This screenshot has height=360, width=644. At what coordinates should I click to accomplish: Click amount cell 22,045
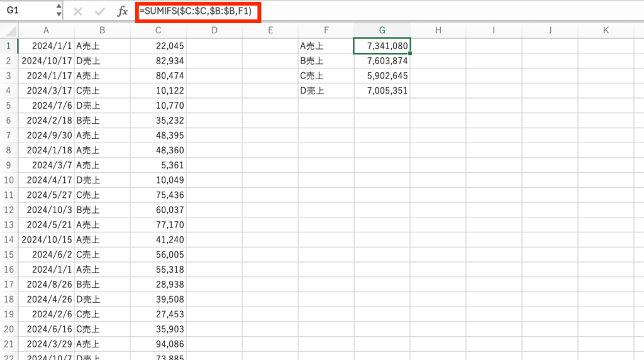pos(158,46)
